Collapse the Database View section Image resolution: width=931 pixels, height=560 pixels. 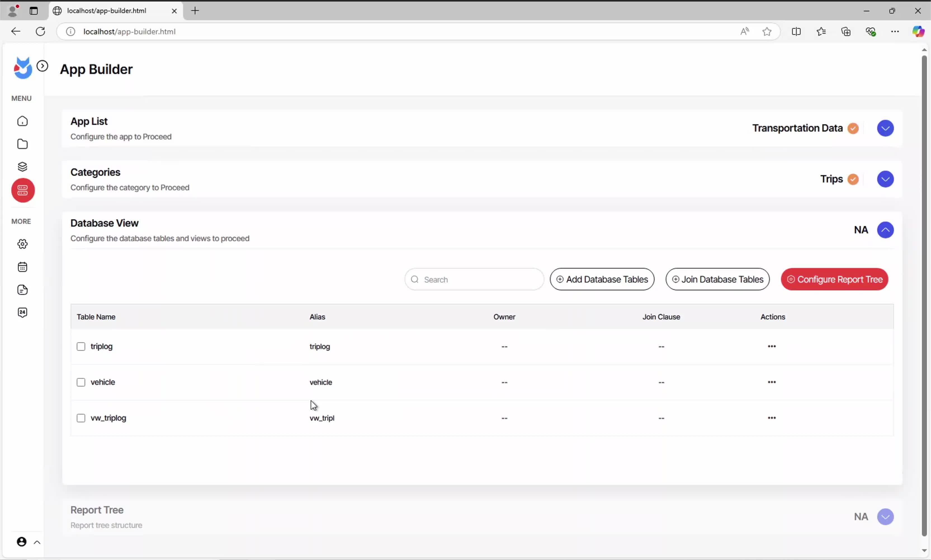[885, 230]
